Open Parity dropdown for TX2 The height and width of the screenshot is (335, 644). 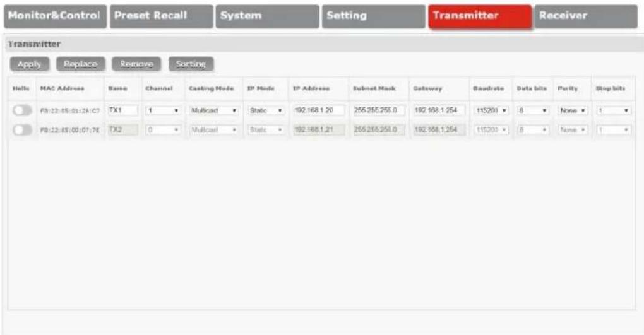point(573,130)
